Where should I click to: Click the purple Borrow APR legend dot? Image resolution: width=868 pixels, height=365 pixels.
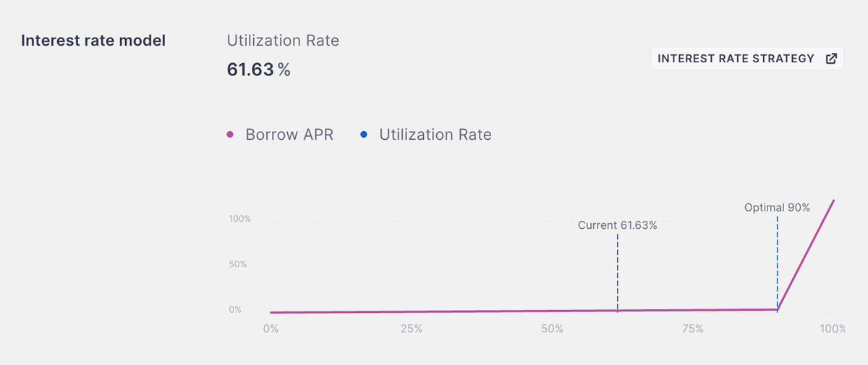tap(230, 135)
